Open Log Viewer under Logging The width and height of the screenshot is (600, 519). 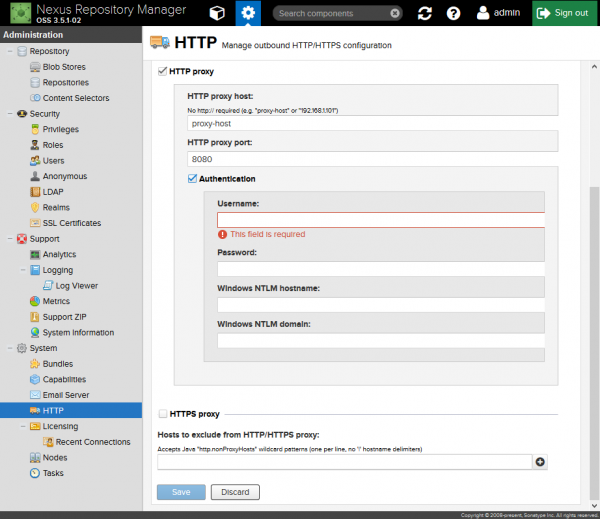[77, 286]
